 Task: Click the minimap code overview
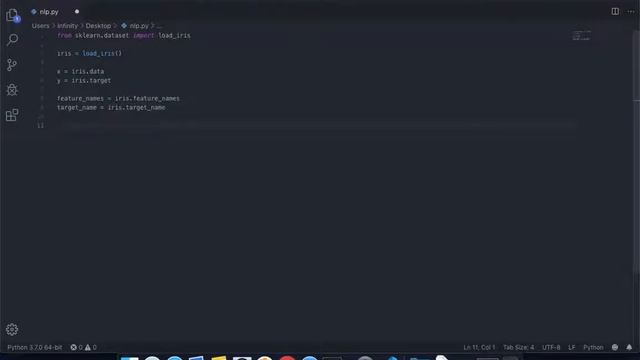click(x=581, y=36)
